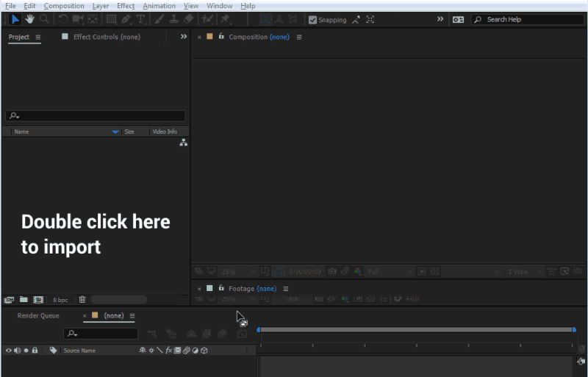This screenshot has width=588, height=377.
Task: Sort by the Name column header
Action: click(21, 132)
